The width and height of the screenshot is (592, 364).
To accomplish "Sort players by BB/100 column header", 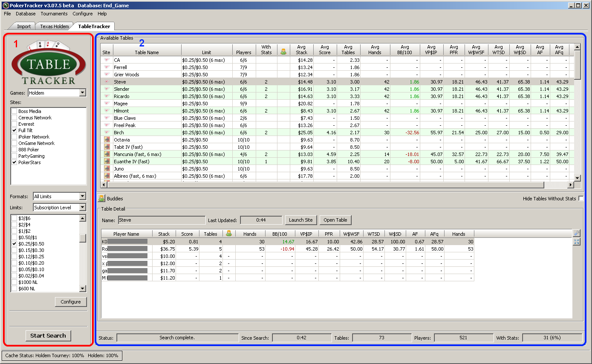I will 280,234.
